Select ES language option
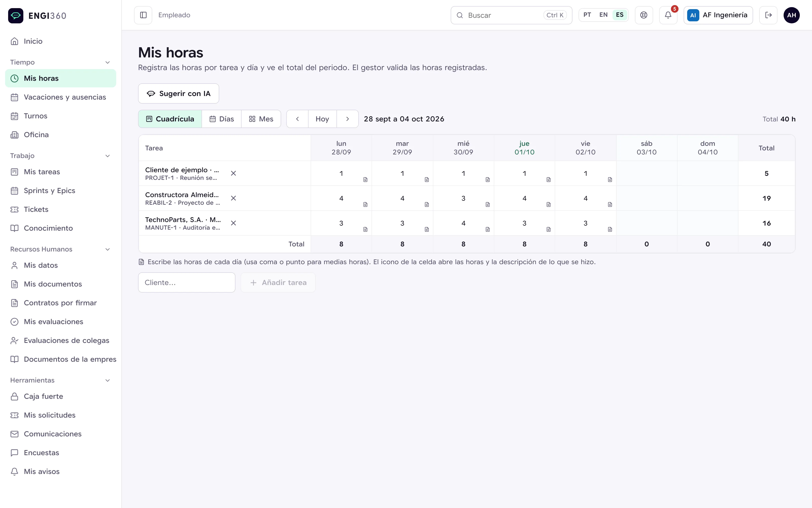Image resolution: width=812 pixels, height=508 pixels. click(x=620, y=15)
